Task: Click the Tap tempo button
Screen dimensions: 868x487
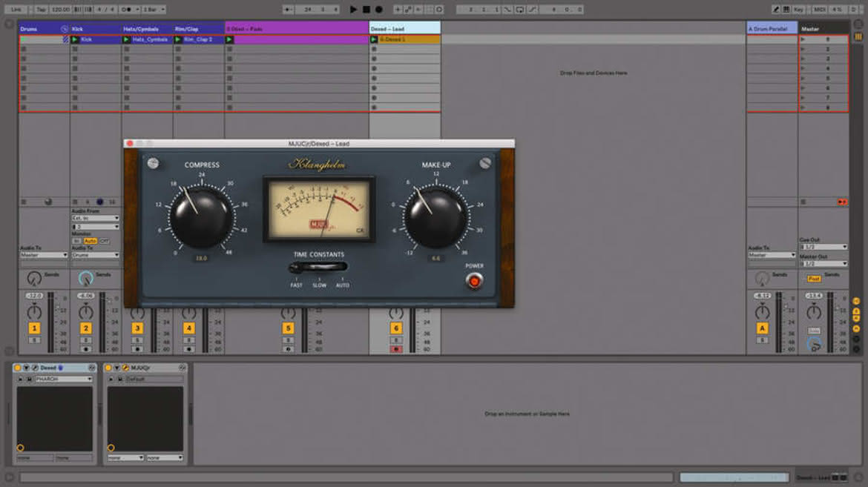Action: click(42, 10)
